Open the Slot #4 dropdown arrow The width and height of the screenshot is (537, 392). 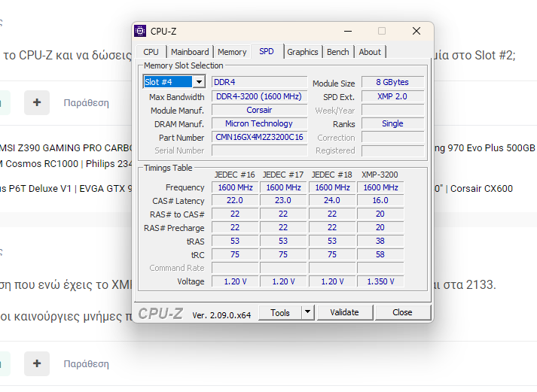coord(199,82)
